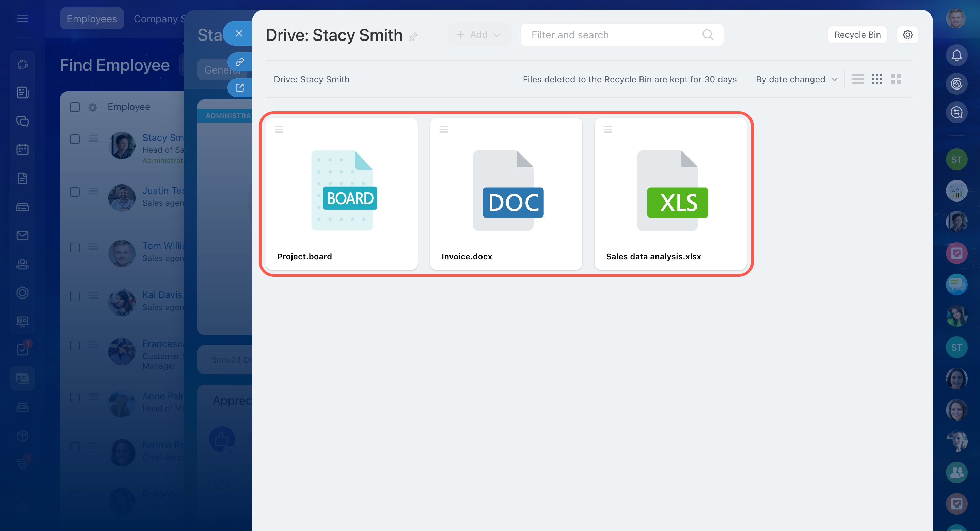Switch to large tile view icon

(896, 79)
